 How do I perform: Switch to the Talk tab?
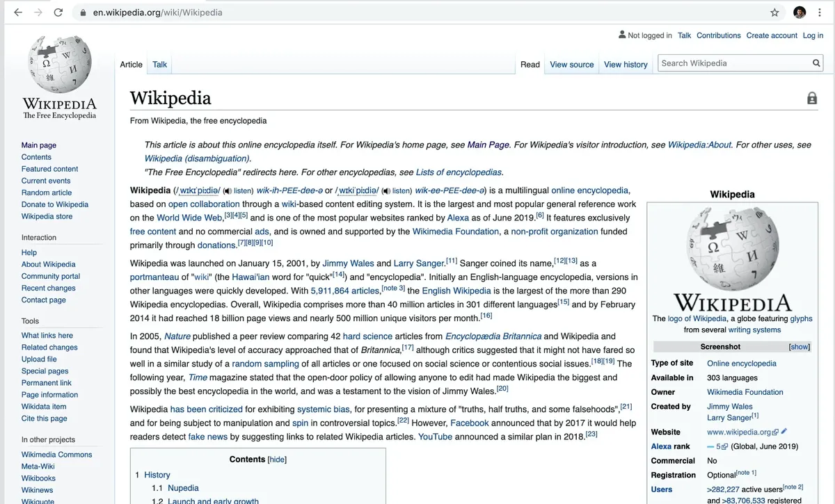pos(160,65)
